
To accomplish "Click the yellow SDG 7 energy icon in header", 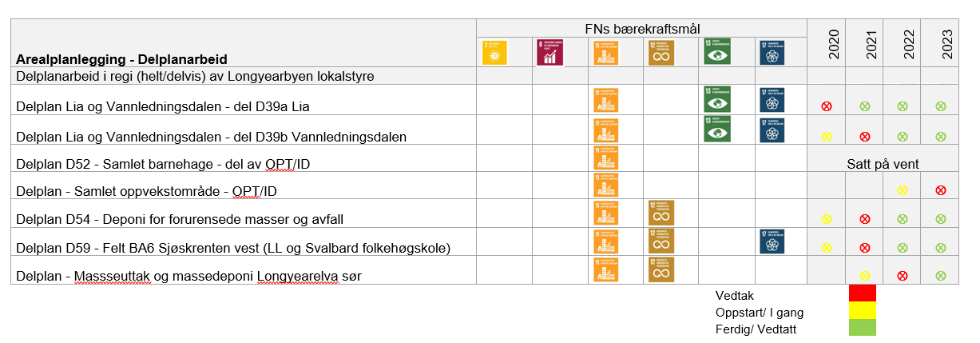I will point(495,52).
